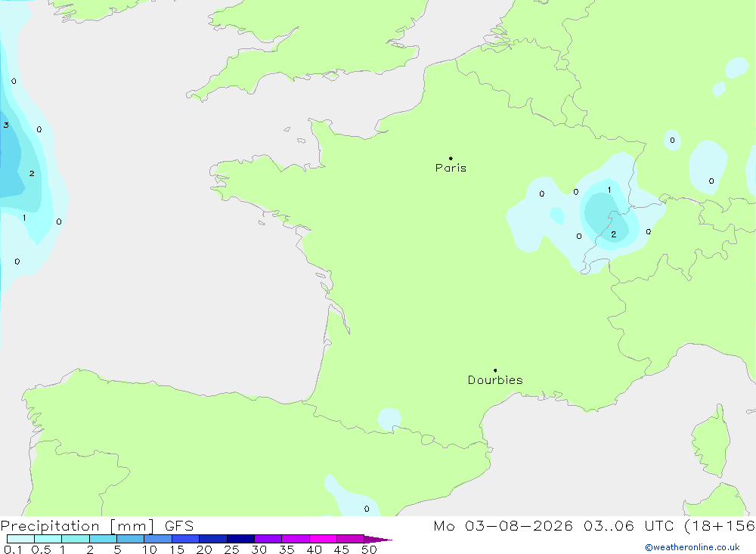The image size is (756, 554).
Task: Pick the 2–5 mm legend swatch
Action: pyautogui.click(x=103, y=539)
